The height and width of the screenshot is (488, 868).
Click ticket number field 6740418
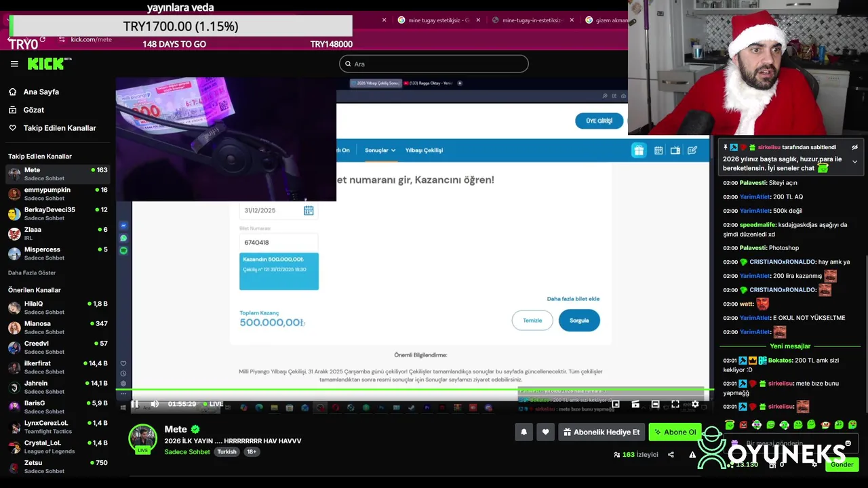click(x=279, y=242)
